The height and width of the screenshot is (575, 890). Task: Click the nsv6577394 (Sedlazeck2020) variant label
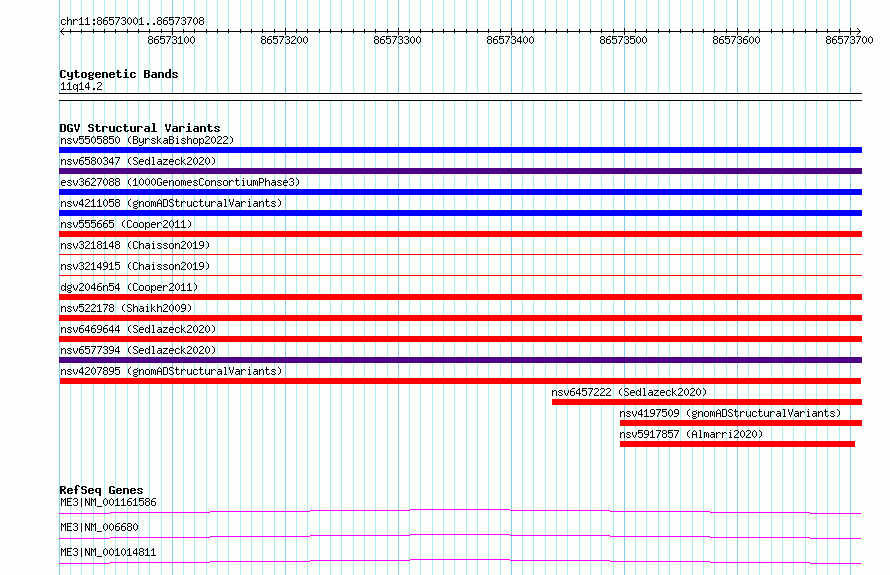click(x=138, y=350)
